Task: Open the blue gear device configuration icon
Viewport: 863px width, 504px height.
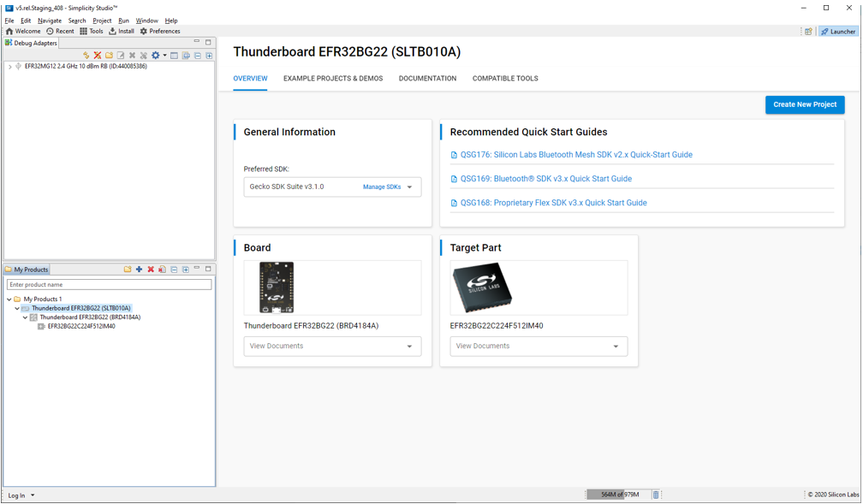Action: [x=156, y=56]
